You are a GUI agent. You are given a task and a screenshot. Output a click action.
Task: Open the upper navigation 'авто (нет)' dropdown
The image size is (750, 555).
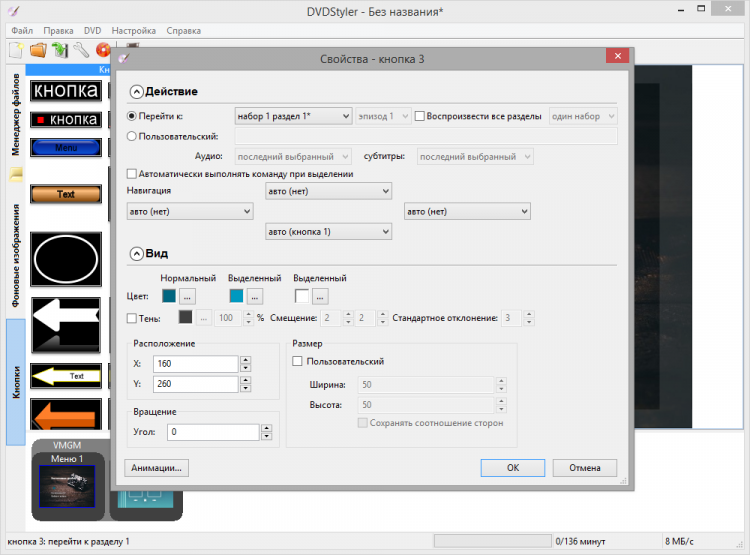click(328, 191)
